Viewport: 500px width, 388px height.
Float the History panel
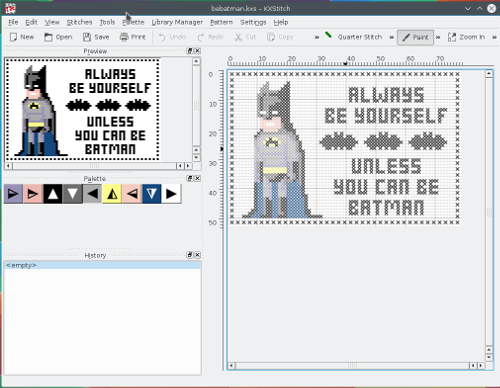coord(190,255)
